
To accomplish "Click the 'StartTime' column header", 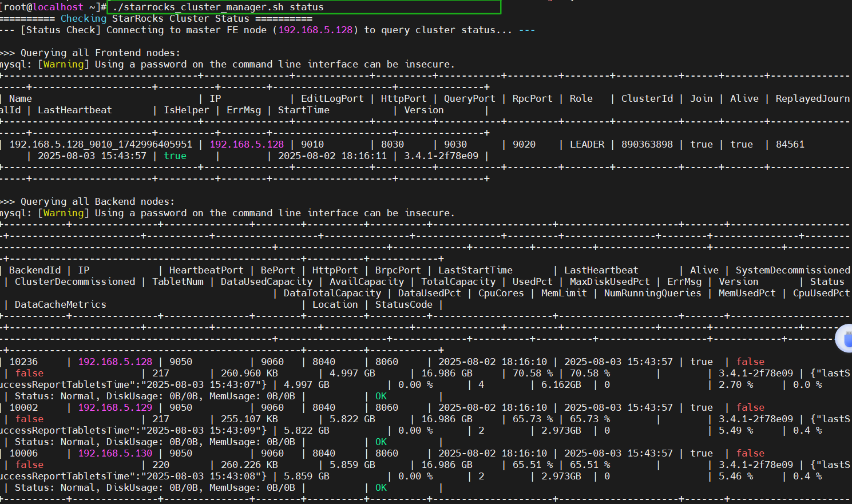I will (304, 110).
